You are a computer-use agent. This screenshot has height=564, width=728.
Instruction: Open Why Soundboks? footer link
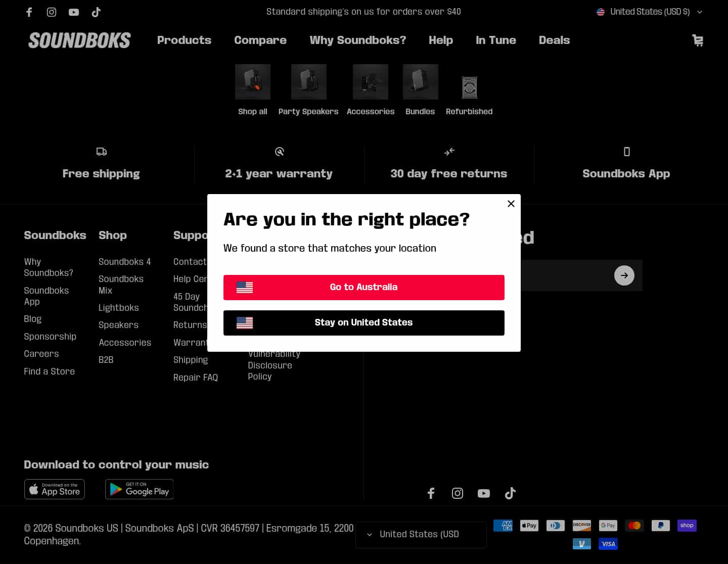[x=49, y=267]
